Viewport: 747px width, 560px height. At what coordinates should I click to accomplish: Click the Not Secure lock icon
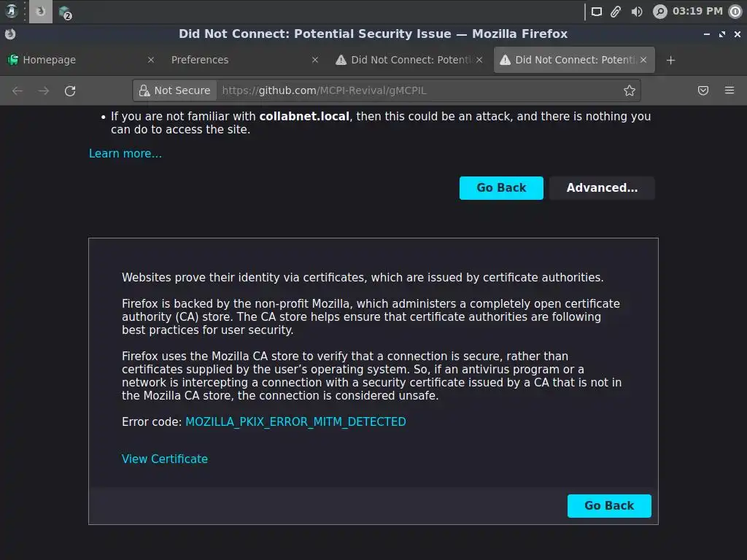pyautogui.click(x=144, y=90)
